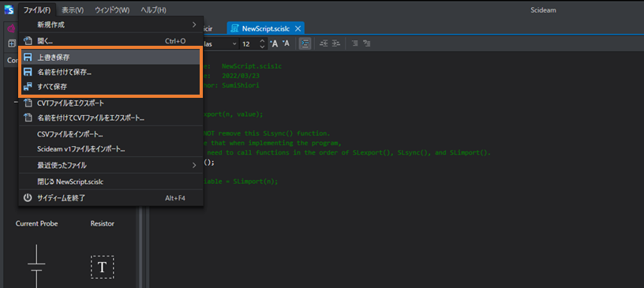Close the NewScript.scislc tab
This screenshot has height=288, width=644.
tap(298, 28)
